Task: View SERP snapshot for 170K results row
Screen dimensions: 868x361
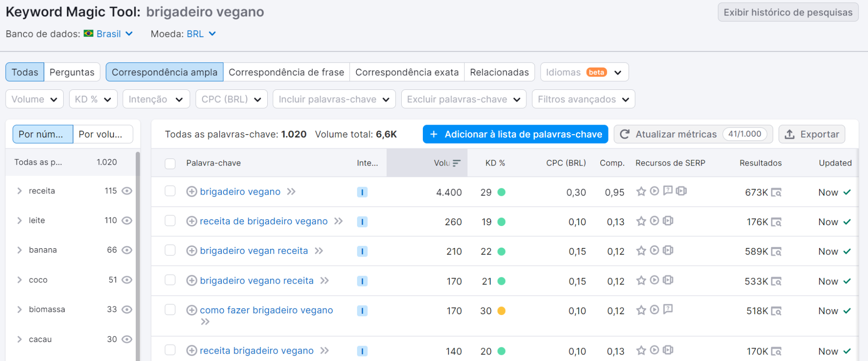Action: (776, 352)
